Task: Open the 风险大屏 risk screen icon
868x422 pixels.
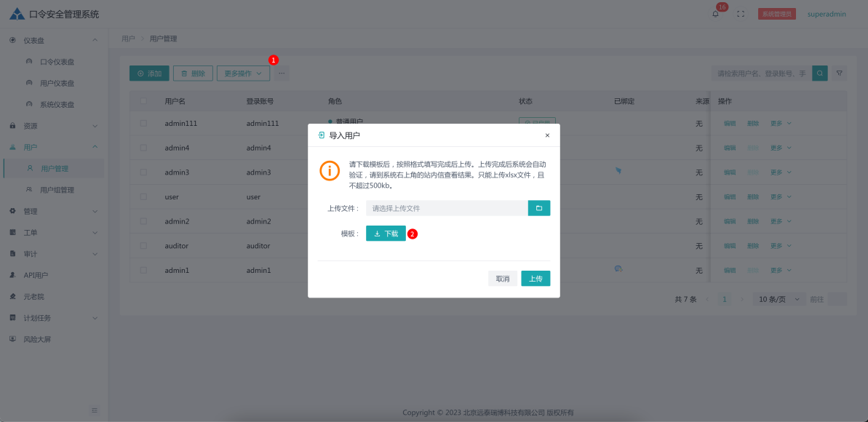Action: pyautogui.click(x=13, y=339)
